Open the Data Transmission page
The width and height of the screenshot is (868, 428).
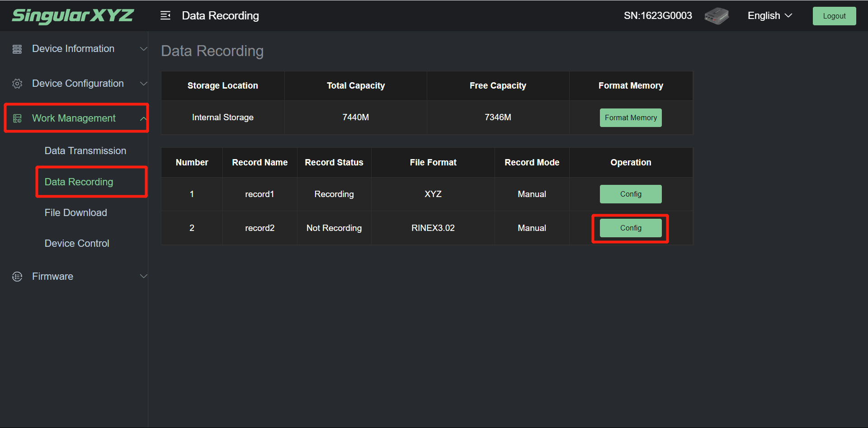pyautogui.click(x=85, y=151)
